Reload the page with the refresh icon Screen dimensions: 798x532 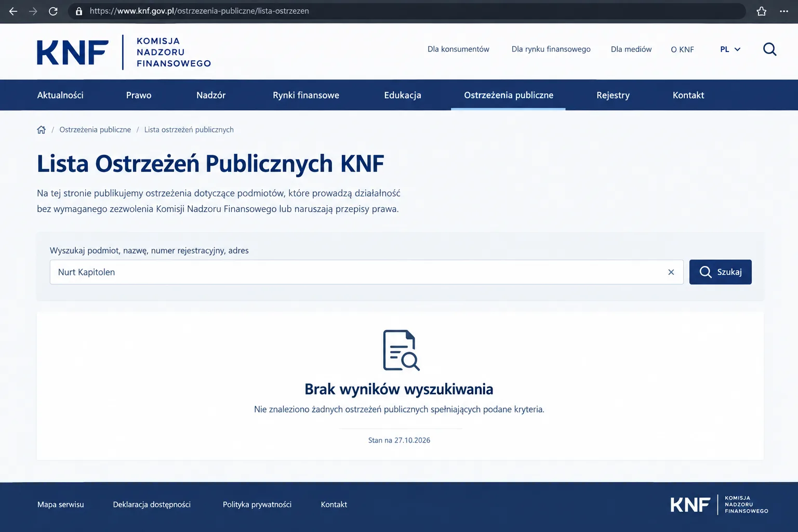[x=53, y=11]
